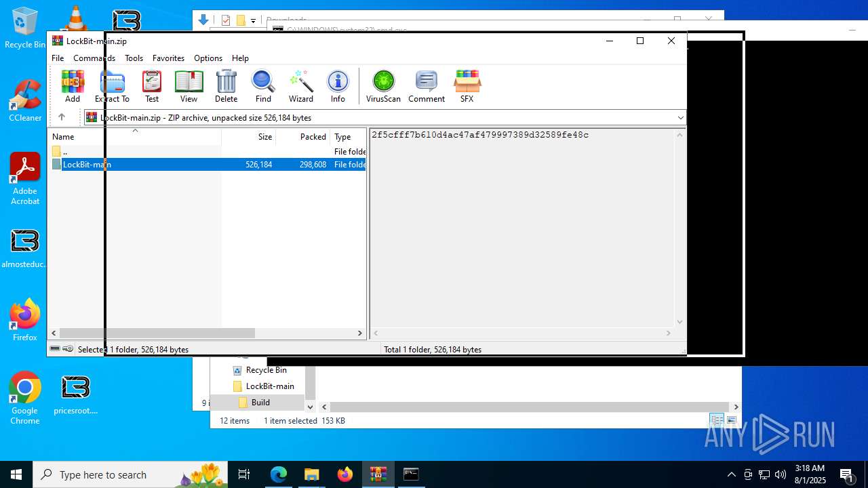This screenshot has width=868, height=488.
Task: Open the Windows Start menu
Action: click(16, 474)
